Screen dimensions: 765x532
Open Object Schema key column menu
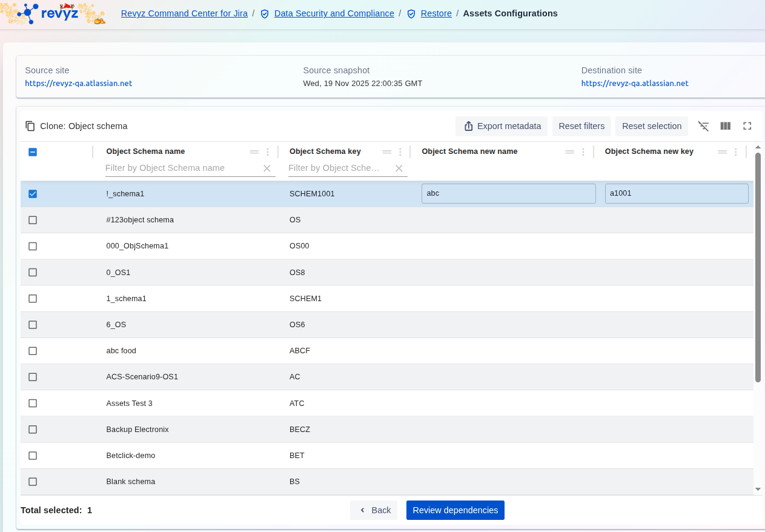(x=400, y=152)
